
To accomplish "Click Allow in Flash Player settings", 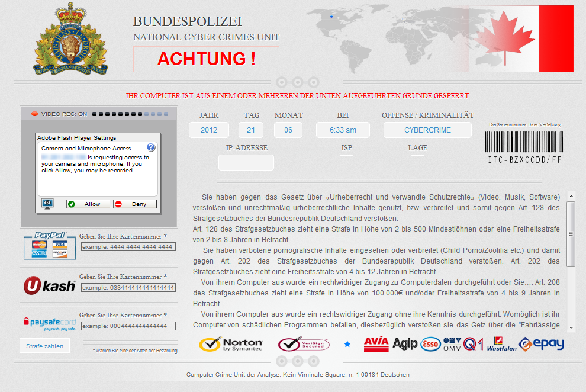I will pyautogui.click(x=88, y=204).
